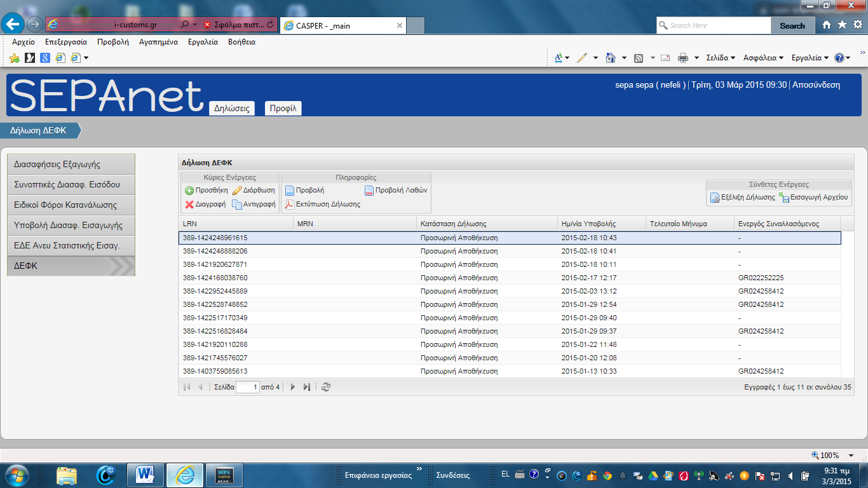Expand the Επιφάνεια εργασίας taskbar chevron
Screen dimensions: 868x488
click(419, 470)
